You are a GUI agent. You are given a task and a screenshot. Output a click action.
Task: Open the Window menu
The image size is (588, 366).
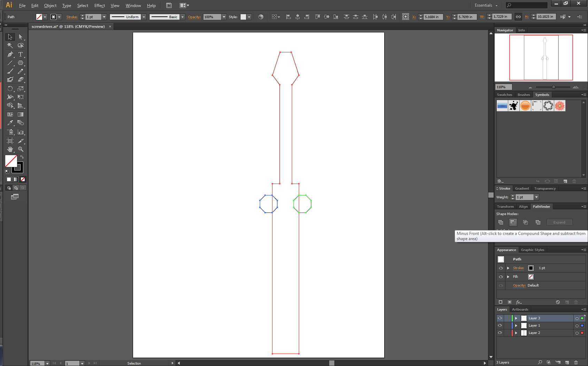pyautogui.click(x=133, y=5)
